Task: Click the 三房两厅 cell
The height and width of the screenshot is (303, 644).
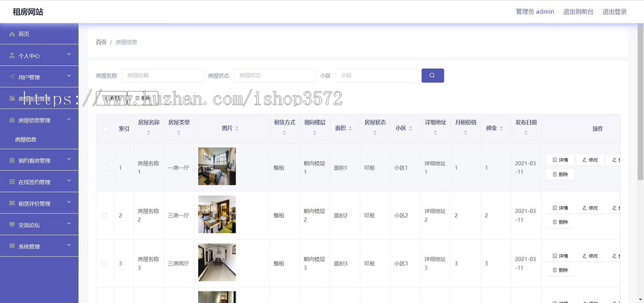Action: pyautogui.click(x=179, y=264)
